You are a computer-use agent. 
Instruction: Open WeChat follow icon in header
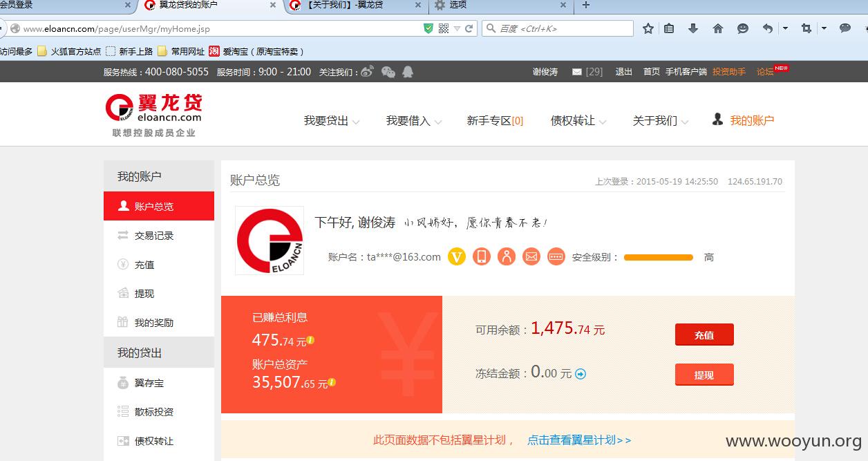point(388,71)
